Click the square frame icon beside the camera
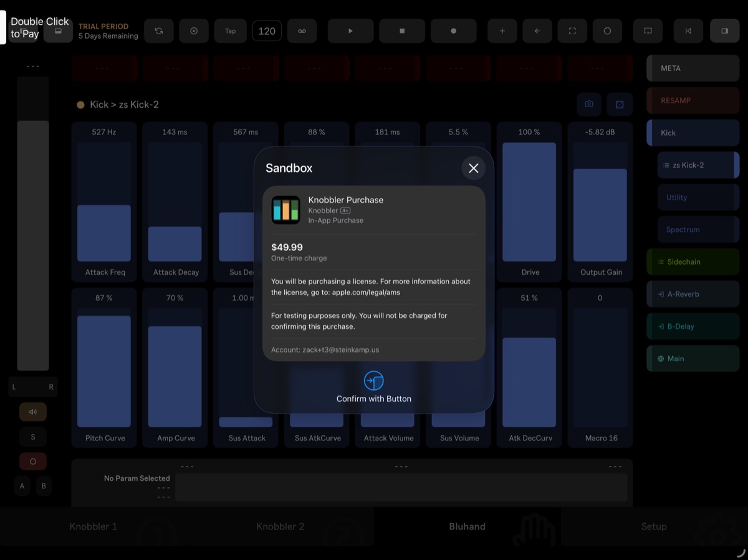748x560 pixels. click(x=620, y=105)
